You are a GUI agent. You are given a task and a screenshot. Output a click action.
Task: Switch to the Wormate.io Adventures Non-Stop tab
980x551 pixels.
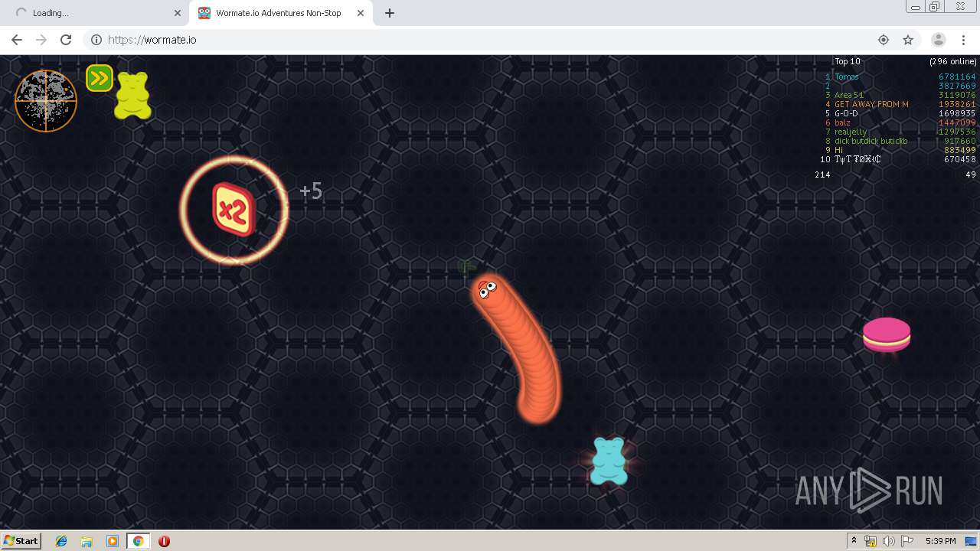(x=280, y=13)
